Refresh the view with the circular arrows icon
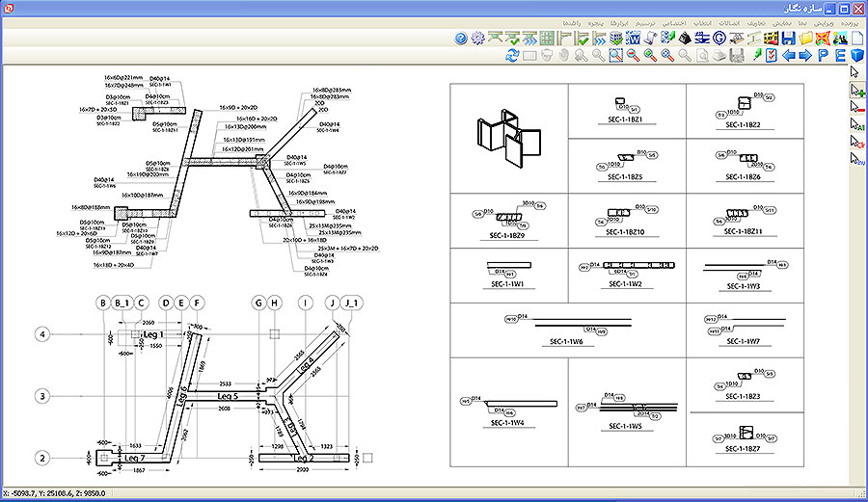The height and width of the screenshot is (502, 868). point(512,56)
